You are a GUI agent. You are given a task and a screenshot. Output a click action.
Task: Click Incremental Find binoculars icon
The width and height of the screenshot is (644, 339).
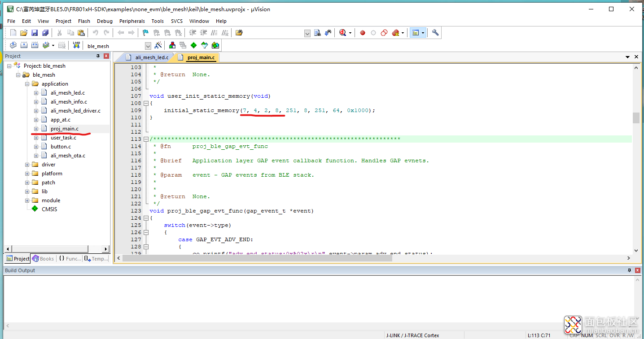click(328, 33)
